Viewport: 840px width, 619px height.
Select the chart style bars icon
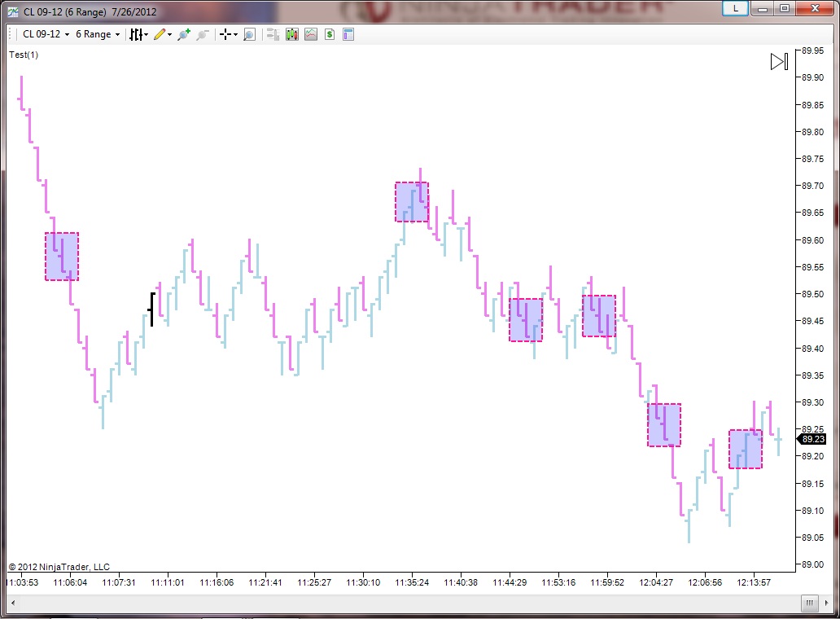(x=136, y=35)
